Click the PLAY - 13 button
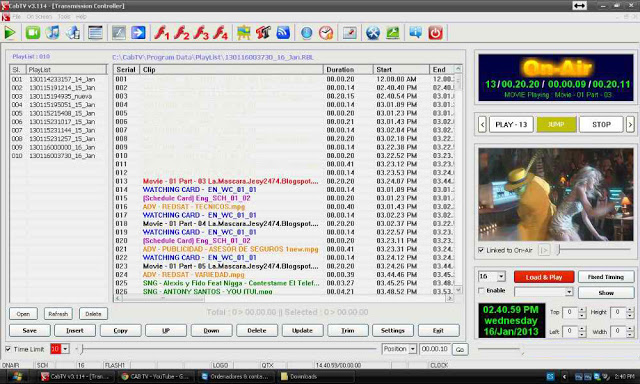Screen dimensions: 640x384 pos(511,124)
